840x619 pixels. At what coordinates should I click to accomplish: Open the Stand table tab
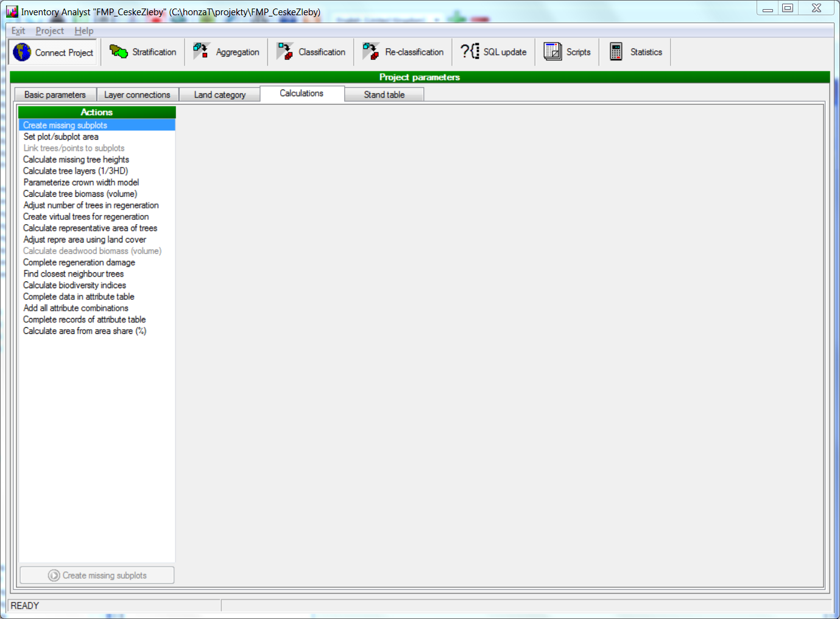384,95
